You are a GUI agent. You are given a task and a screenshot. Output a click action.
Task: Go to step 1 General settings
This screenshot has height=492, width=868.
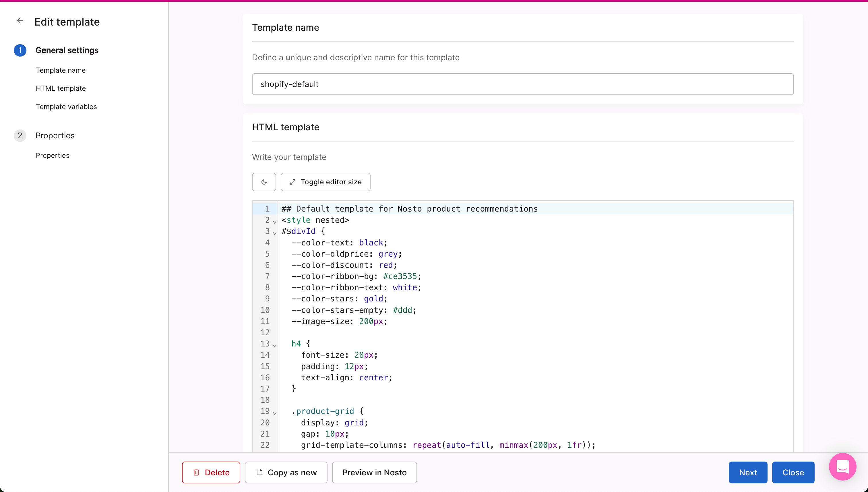67,50
